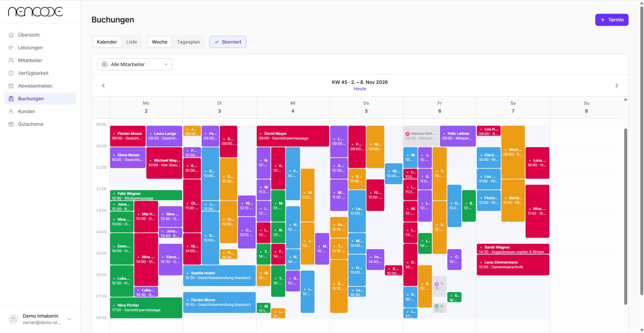Open Felix Leitner 09:00 booking
Viewport: 644px width, 333px height.
tap(458, 136)
